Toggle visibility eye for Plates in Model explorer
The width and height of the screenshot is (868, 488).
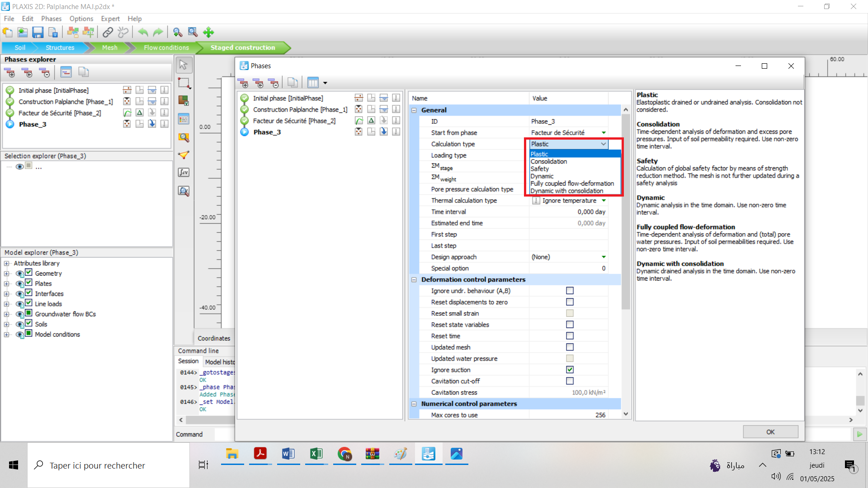[x=19, y=284]
